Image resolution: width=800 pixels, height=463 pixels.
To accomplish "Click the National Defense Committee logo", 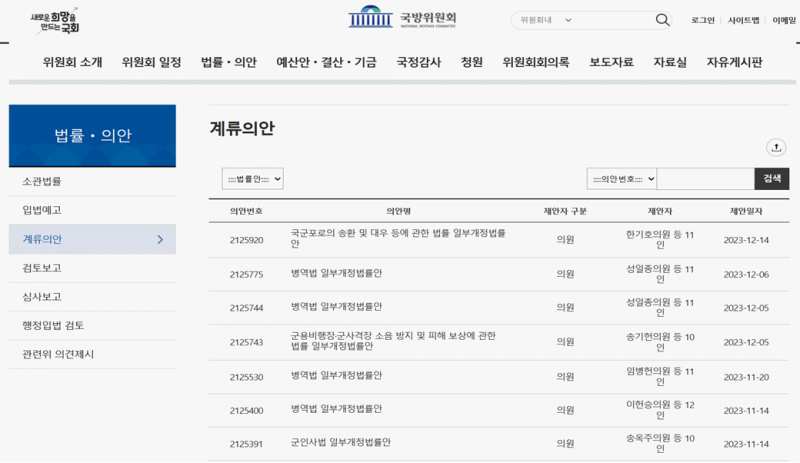I will pyautogui.click(x=402, y=20).
